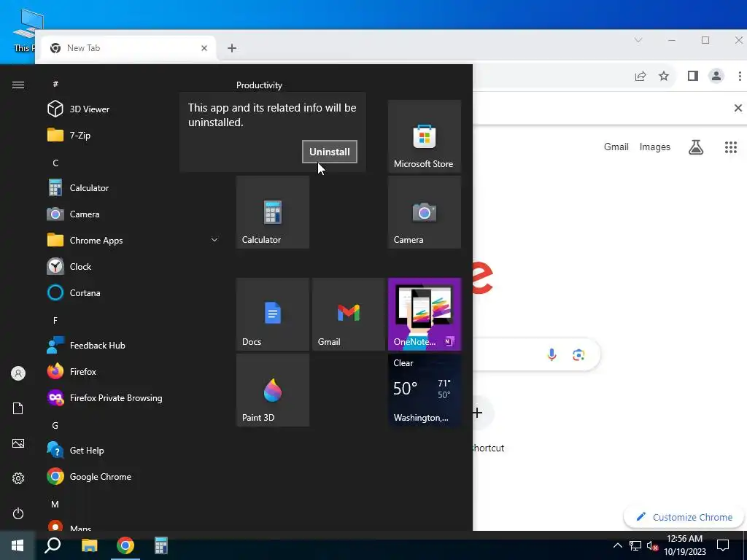
Task: Bookmark this tab with the star
Action: coord(664,76)
